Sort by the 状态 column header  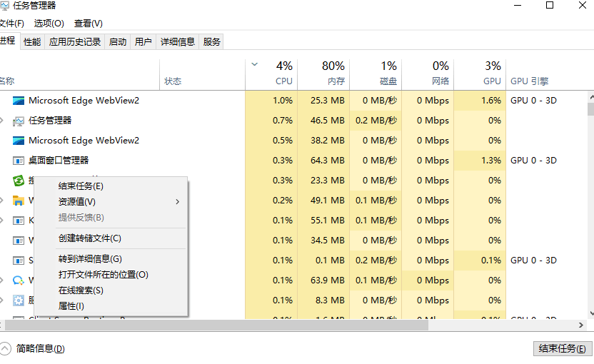pyautogui.click(x=202, y=75)
